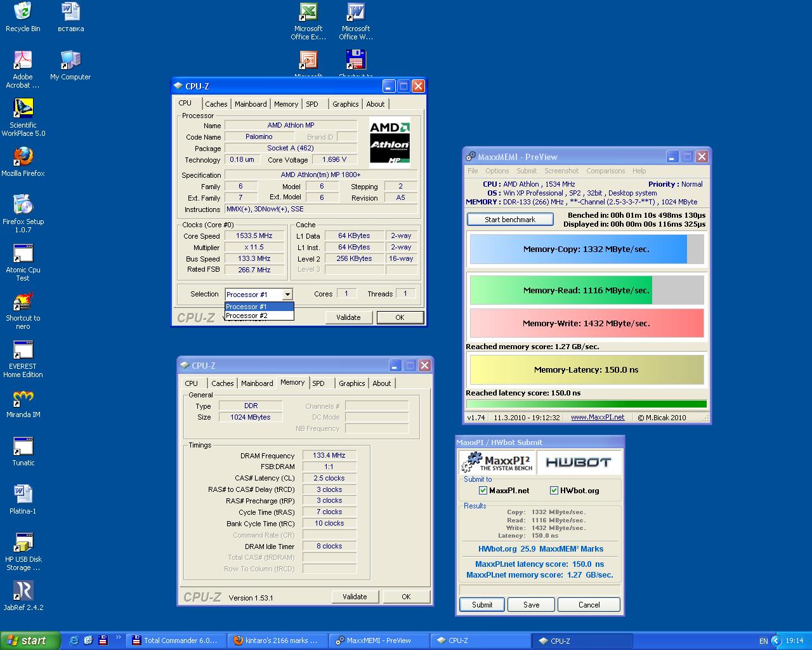Open File menu in MaxxMEMI
Image resolution: width=812 pixels, height=650 pixels.
tap(473, 171)
